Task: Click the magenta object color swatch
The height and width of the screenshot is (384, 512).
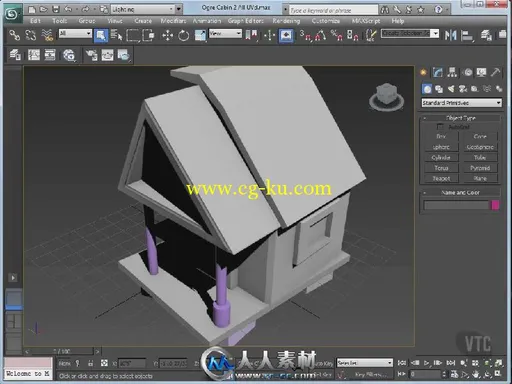Action: click(495, 205)
